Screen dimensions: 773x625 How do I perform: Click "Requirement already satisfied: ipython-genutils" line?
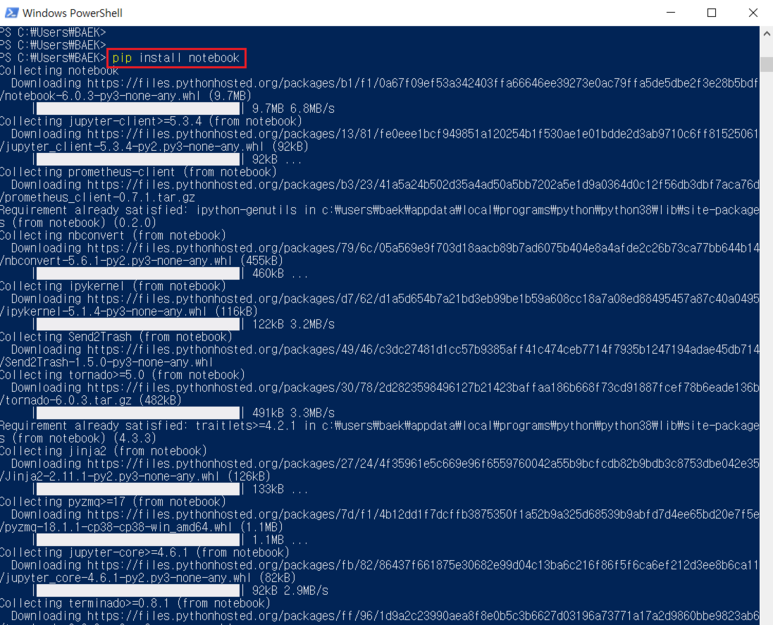tap(380, 210)
